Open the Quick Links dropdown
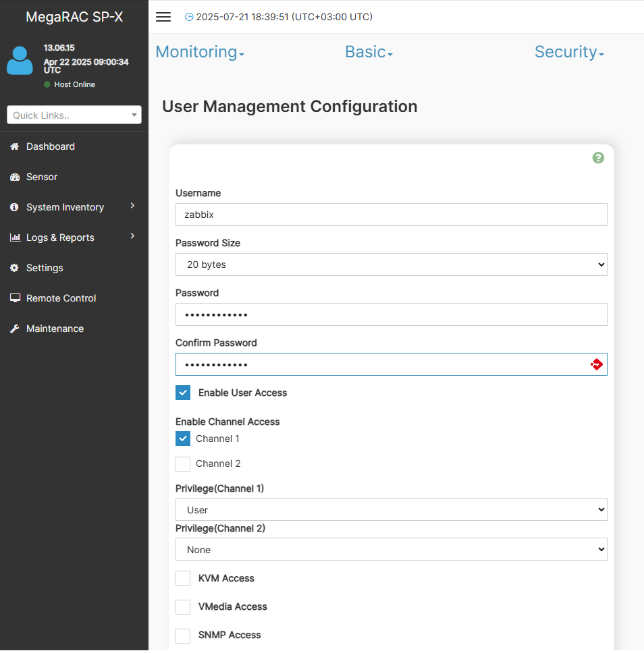This screenshot has height=653, width=644. 74,115
